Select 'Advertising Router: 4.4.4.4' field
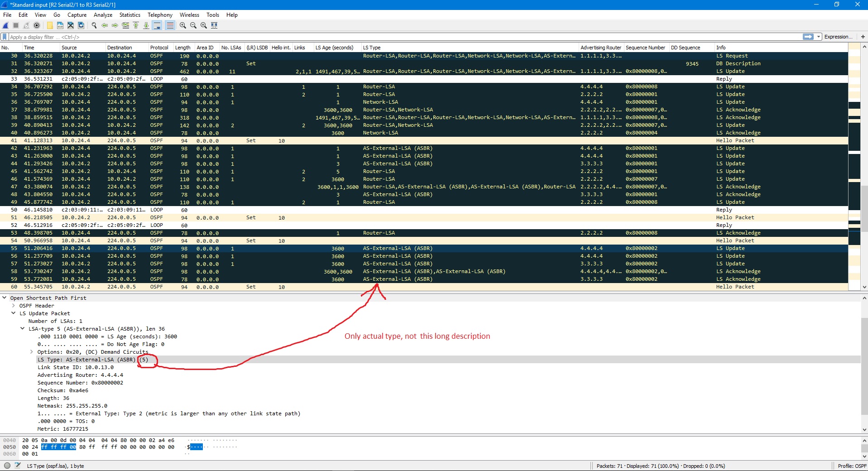 pos(80,375)
